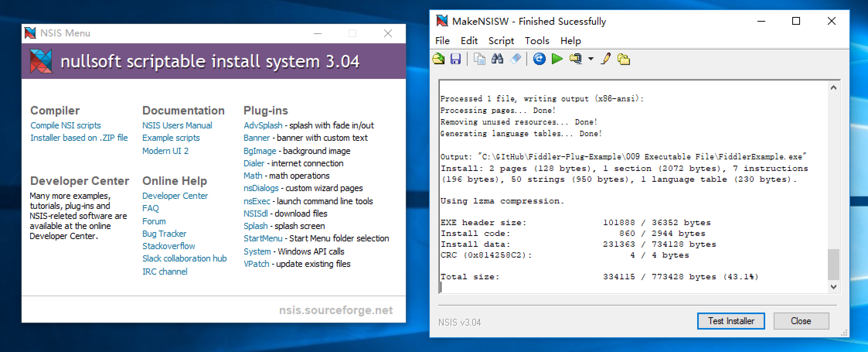Click the Compressor settings toolbar icon
Image resolution: width=868 pixels, height=352 pixels.
576,59
